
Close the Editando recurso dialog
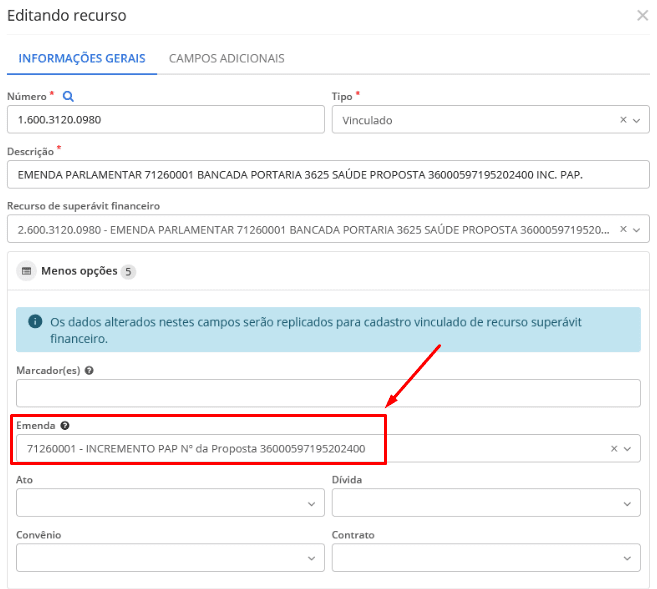[642, 16]
